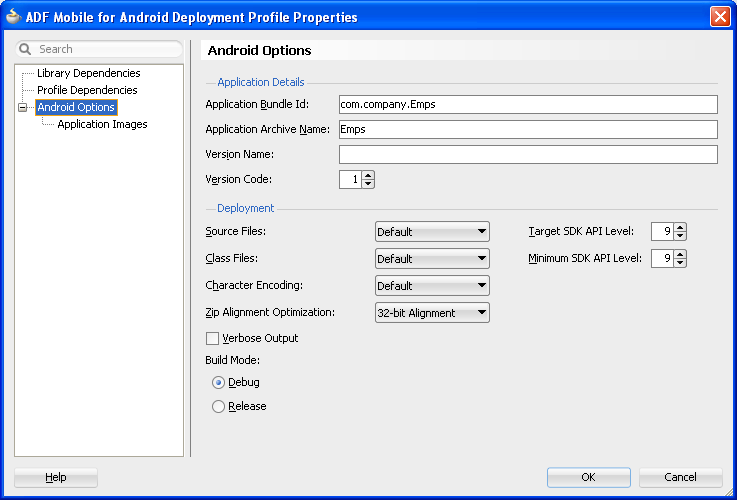Enable the Verbose Output checkbox
This screenshot has height=500, width=737.
[x=212, y=338]
